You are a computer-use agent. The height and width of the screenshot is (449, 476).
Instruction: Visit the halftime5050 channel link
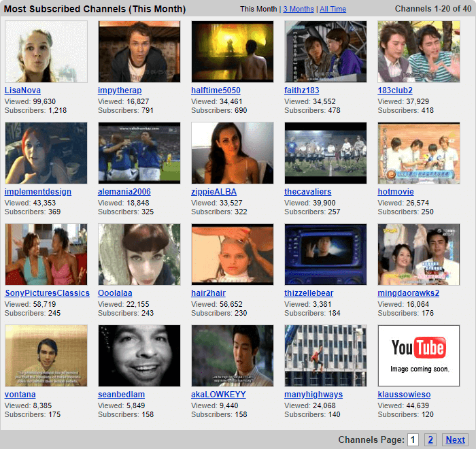coord(216,90)
